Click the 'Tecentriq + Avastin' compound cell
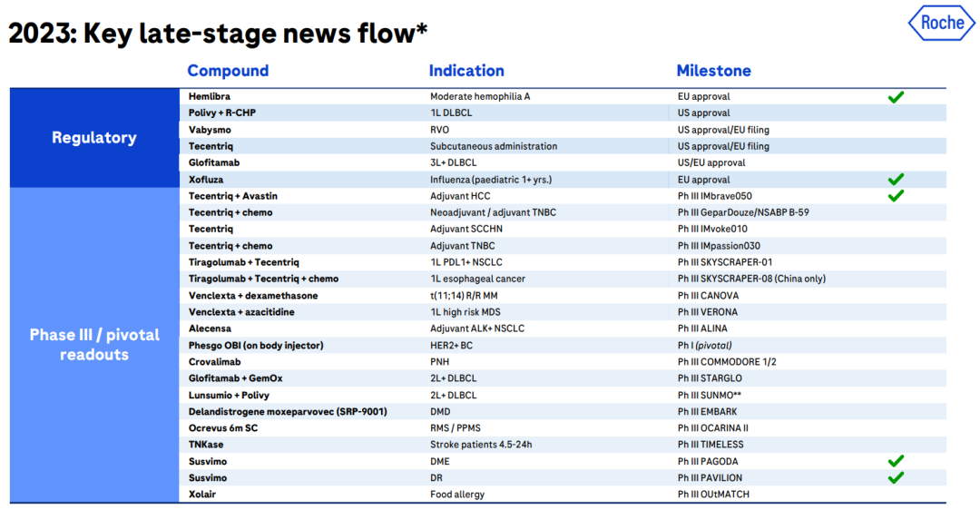This screenshot has height=510, width=980. click(x=232, y=196)
